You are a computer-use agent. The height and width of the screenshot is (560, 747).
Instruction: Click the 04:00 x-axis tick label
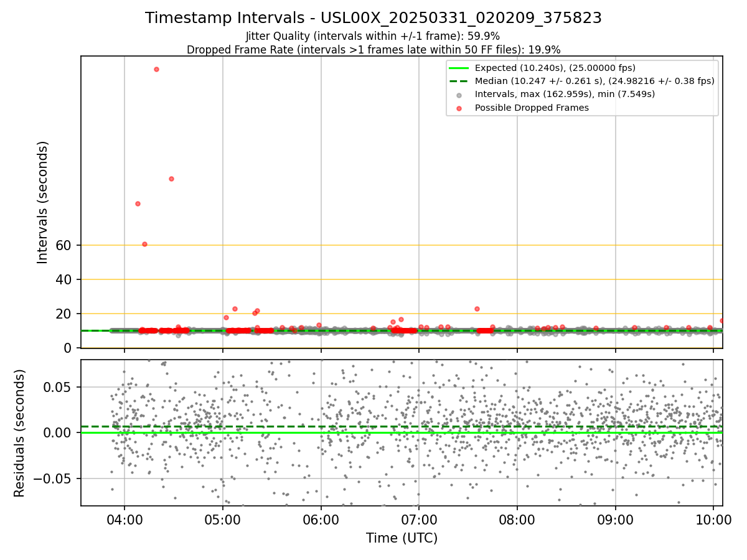(x=125, y=521)
